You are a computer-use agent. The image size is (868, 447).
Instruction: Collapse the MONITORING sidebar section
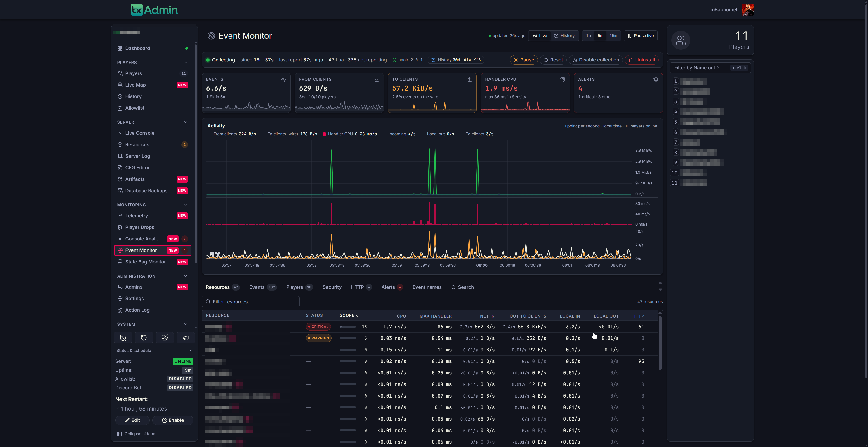click(186, 205)
